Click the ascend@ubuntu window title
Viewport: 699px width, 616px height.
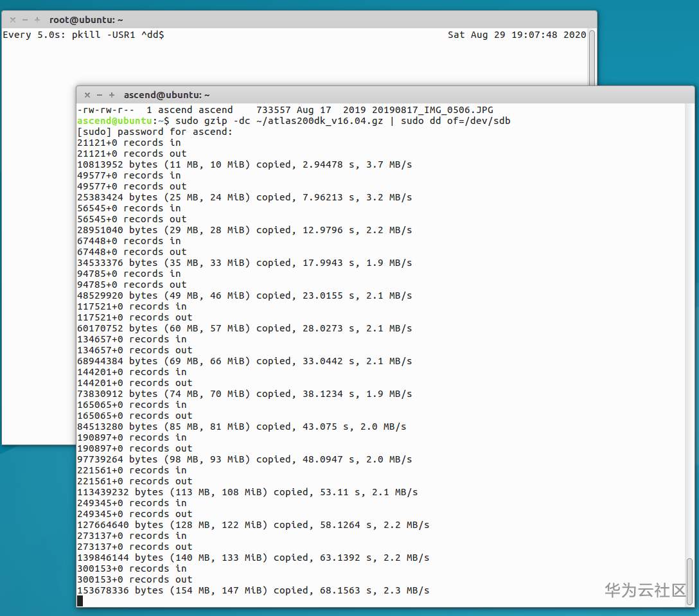pos(167,95)
